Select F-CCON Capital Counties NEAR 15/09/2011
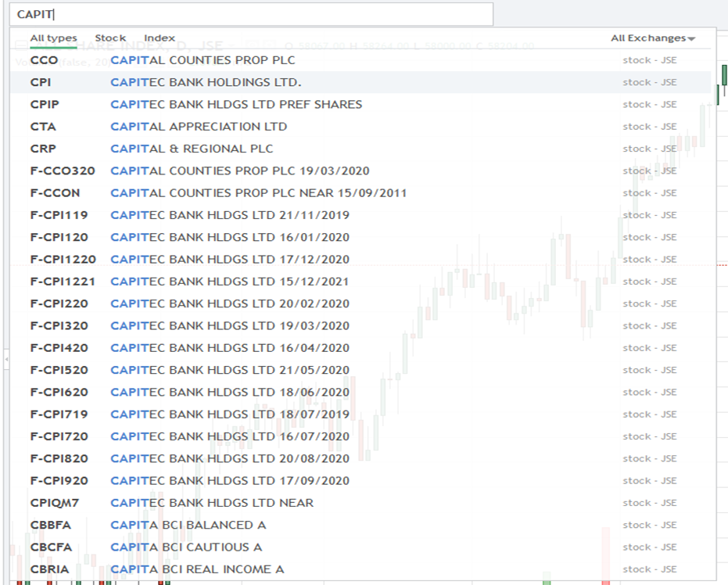Image resolution: width=728 pixels, height=585 pixels. tap(360, 193)
